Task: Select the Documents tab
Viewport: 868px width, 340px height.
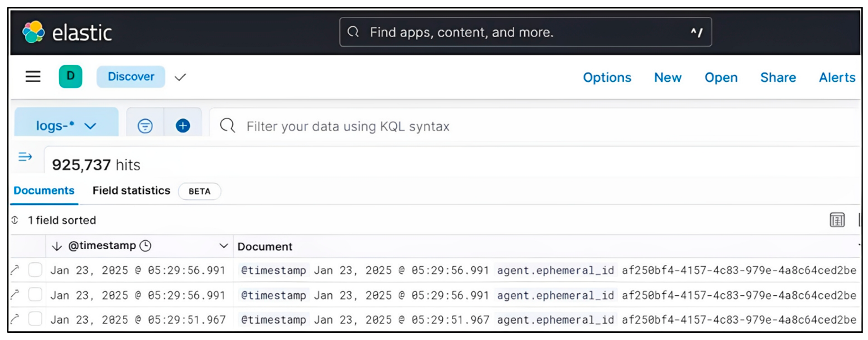Action: pos(44,191)
